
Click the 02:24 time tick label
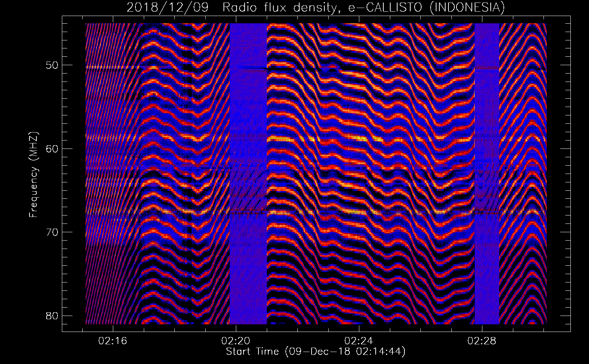(x=359, y=341)
